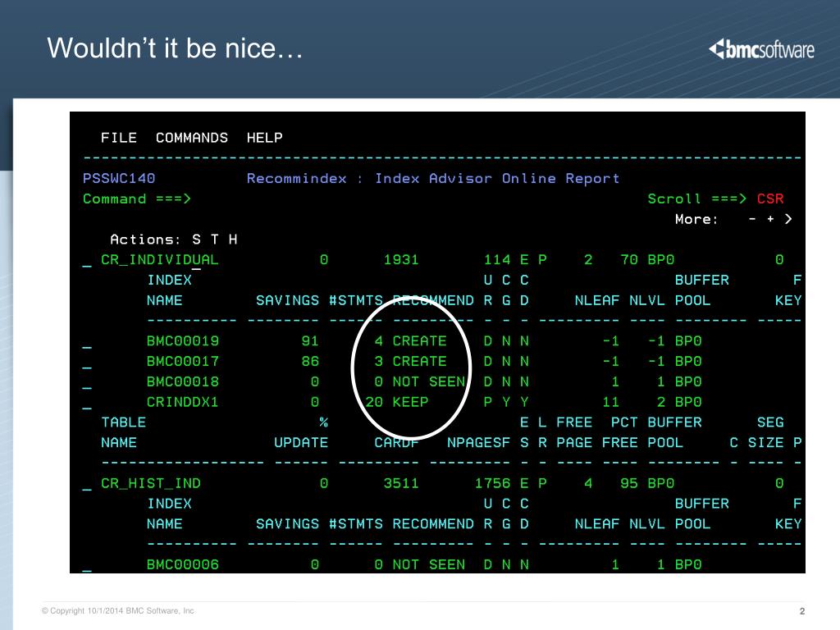Click CARDF value 3511 for CR_HIST_IND
The height and width of the screenshot is (630, 840).
401,483
